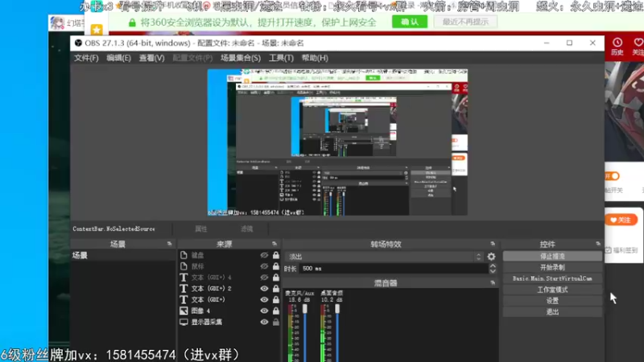Screen dimensions: 644x362
Task: Open 历史 clock icon in browser
Action: [617, 43]
